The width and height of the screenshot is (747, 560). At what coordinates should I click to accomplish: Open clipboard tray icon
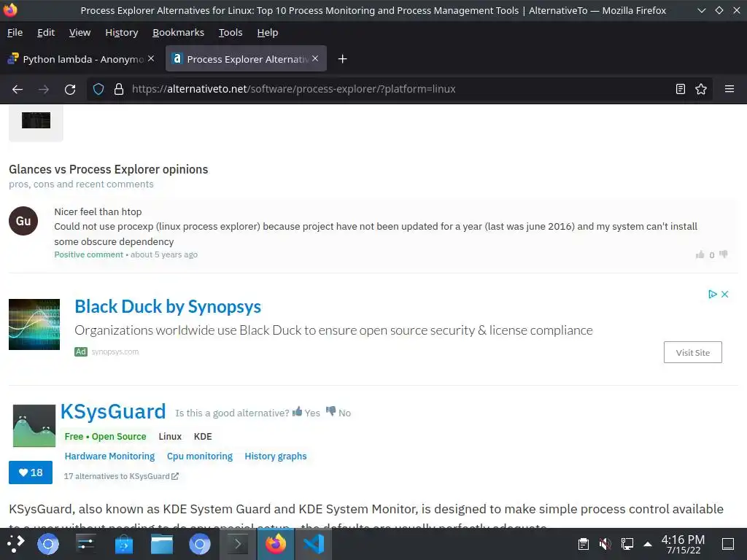point(583,544)
